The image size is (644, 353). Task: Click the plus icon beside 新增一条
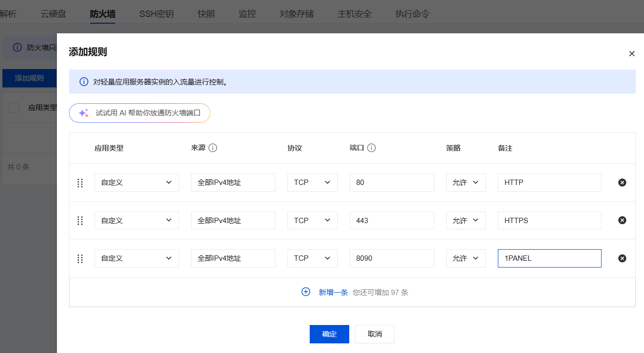pos(305,292)
